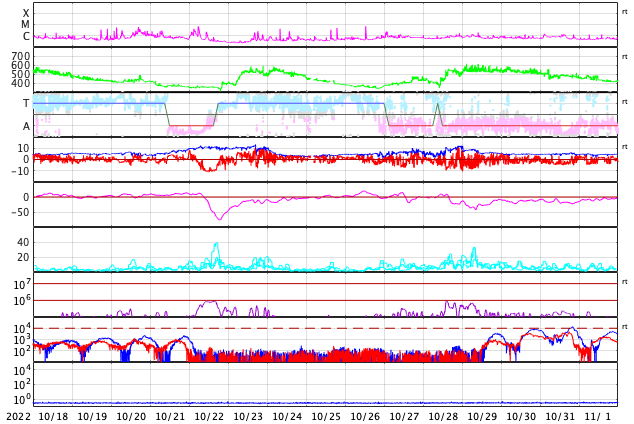Select the 10/20 date tick label
Screen dimensions: 634x424
(131, 416)
